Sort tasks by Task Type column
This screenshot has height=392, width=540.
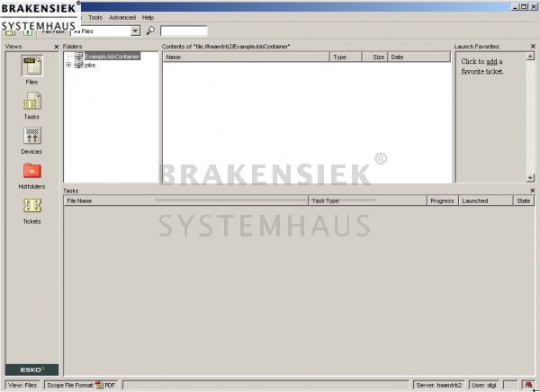[367, 200]
